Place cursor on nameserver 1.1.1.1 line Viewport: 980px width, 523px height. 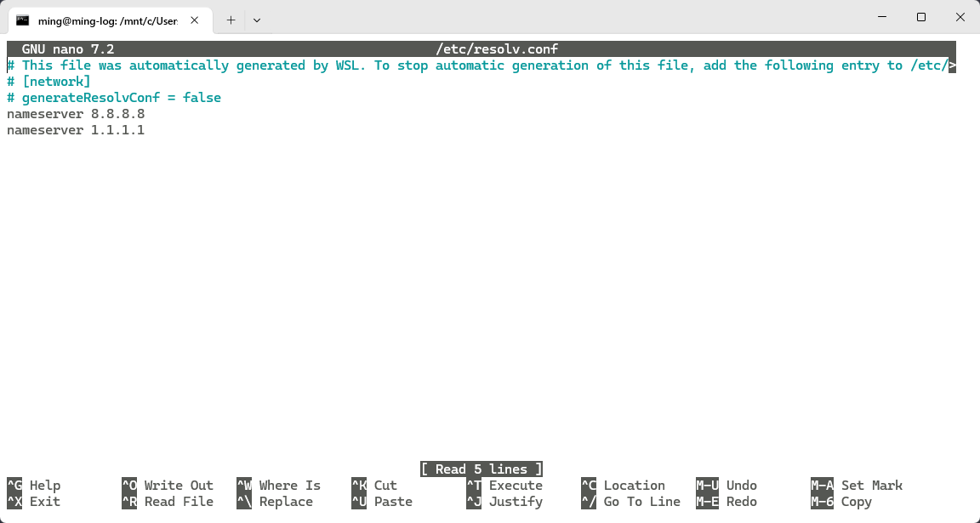[x=76, y=130]
